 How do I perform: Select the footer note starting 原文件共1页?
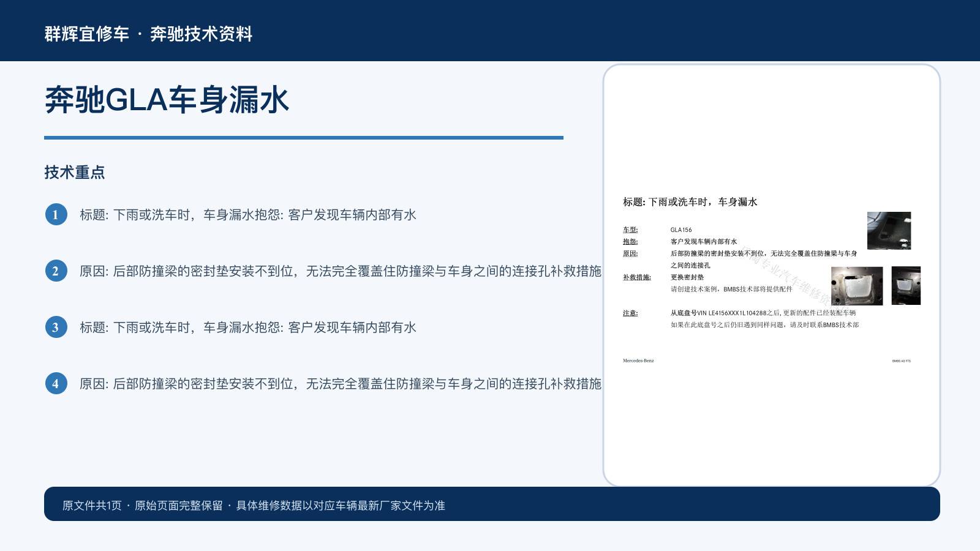click(254, 506)
